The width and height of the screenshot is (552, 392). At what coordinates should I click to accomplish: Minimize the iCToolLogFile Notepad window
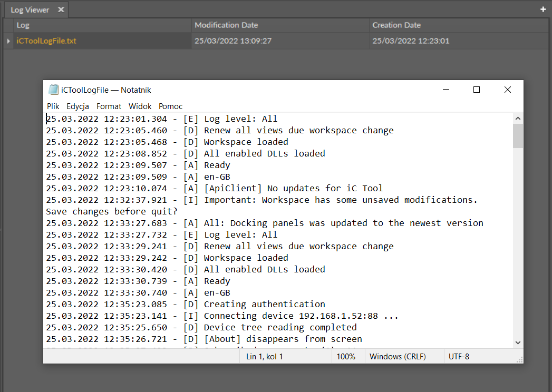point(446,90)
